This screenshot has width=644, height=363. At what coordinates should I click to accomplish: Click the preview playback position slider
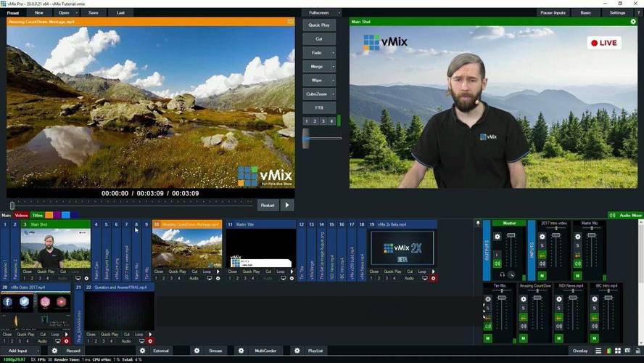12,205
